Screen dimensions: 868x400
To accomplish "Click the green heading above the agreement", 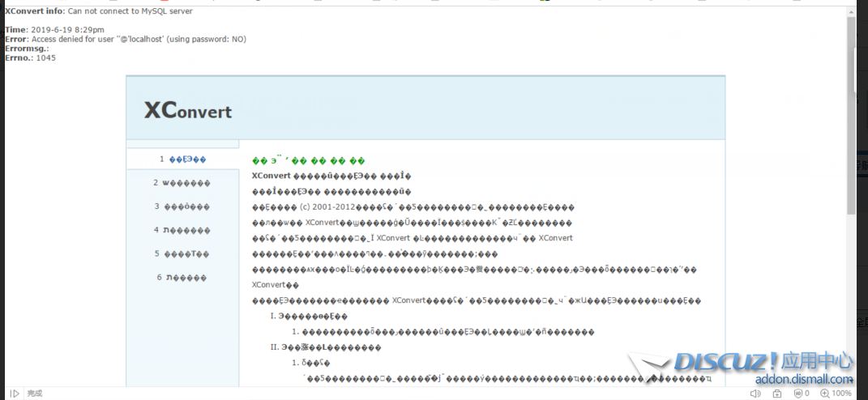I will (309, 161).
